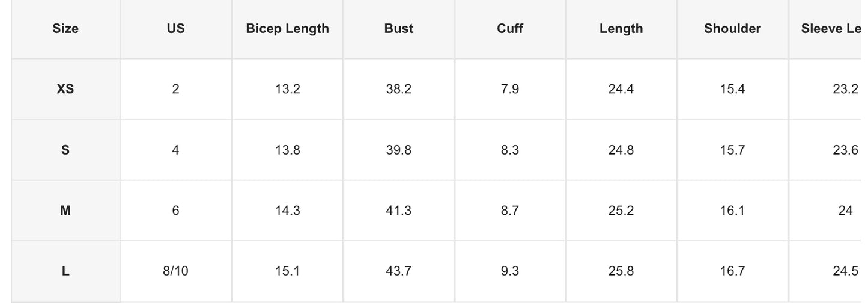
Task: Click the Length column header
Action: pos(621,28)
